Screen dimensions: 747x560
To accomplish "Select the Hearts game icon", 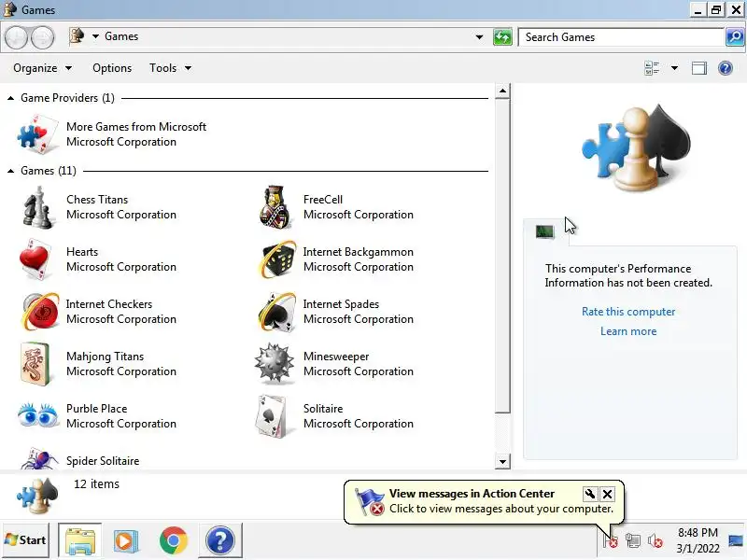I will [x=35, y=259].
